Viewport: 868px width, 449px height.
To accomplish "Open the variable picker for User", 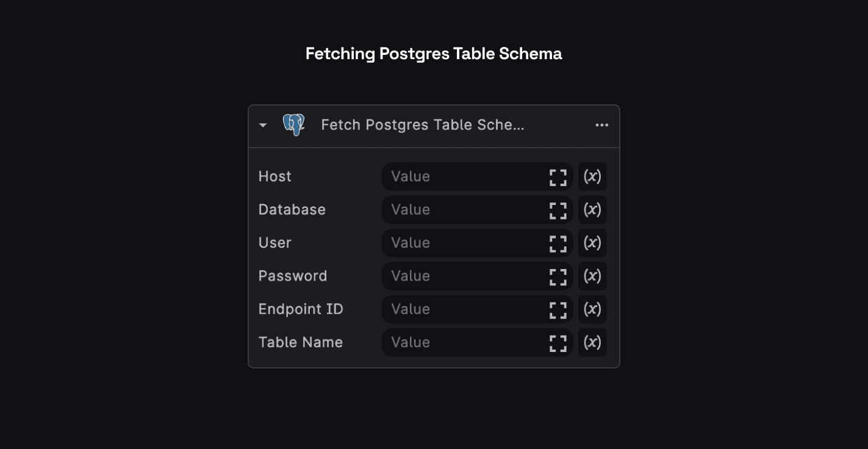I will pyautogui.click(x=592, y=243).
